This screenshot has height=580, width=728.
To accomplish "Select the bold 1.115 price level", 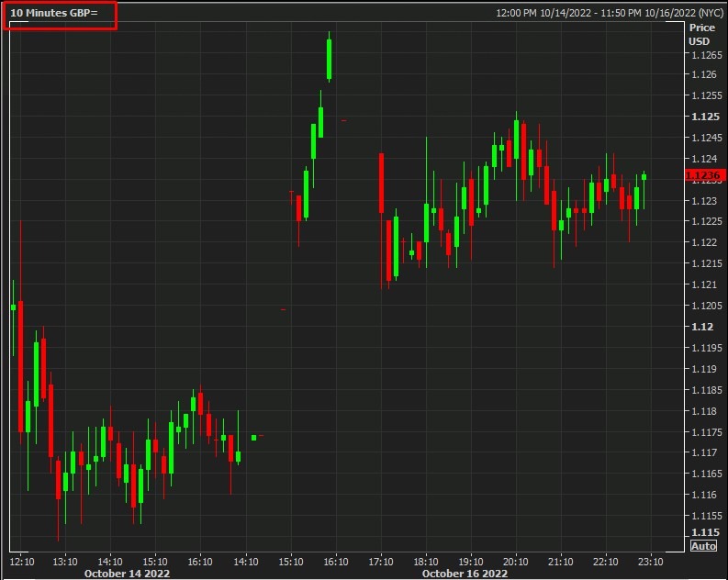I will [705, 532].
